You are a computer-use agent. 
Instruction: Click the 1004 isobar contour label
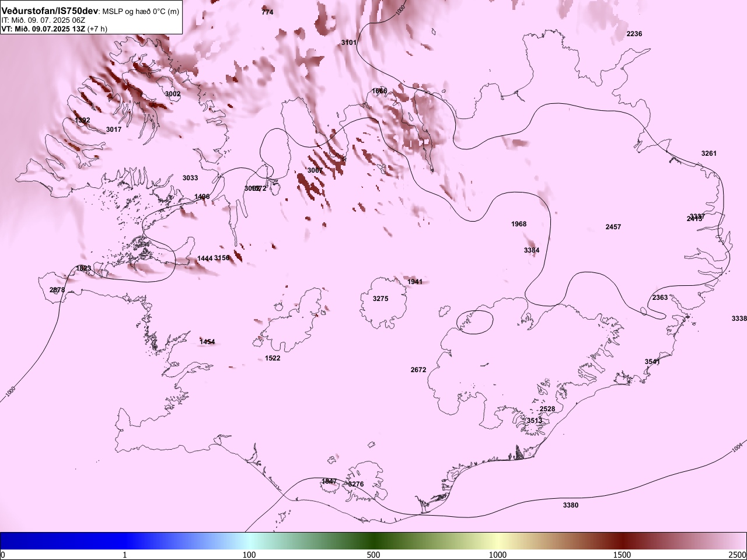(x=738, y=447)
